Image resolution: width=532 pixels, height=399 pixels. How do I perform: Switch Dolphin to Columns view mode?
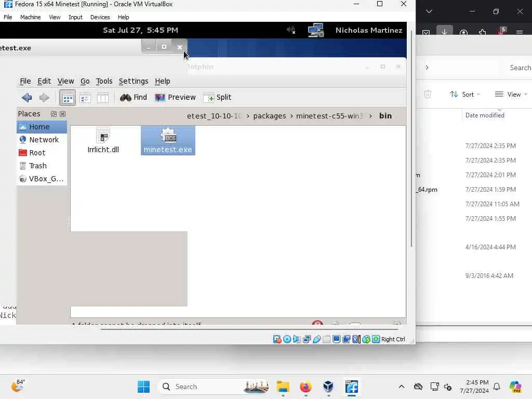[103, 98]
